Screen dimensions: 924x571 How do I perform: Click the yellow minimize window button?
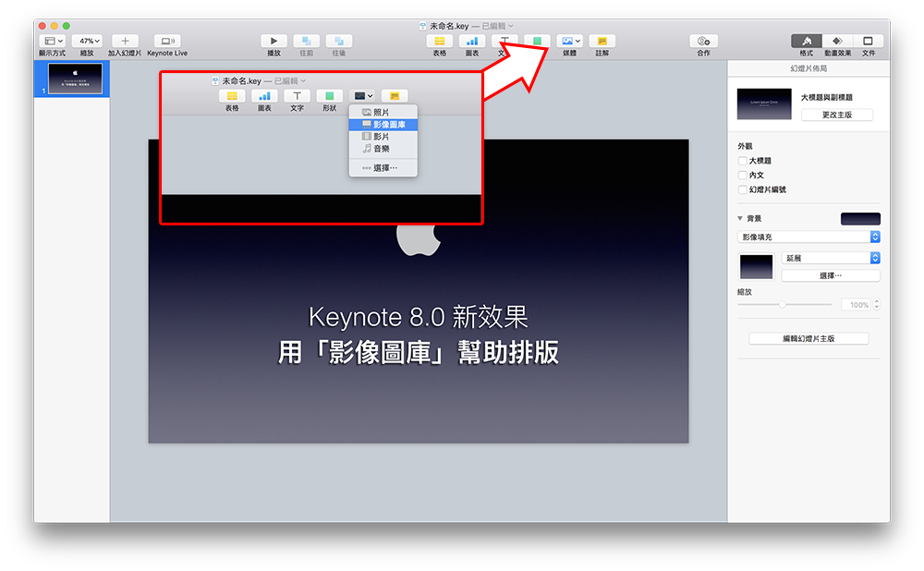[x=55, y=26]
